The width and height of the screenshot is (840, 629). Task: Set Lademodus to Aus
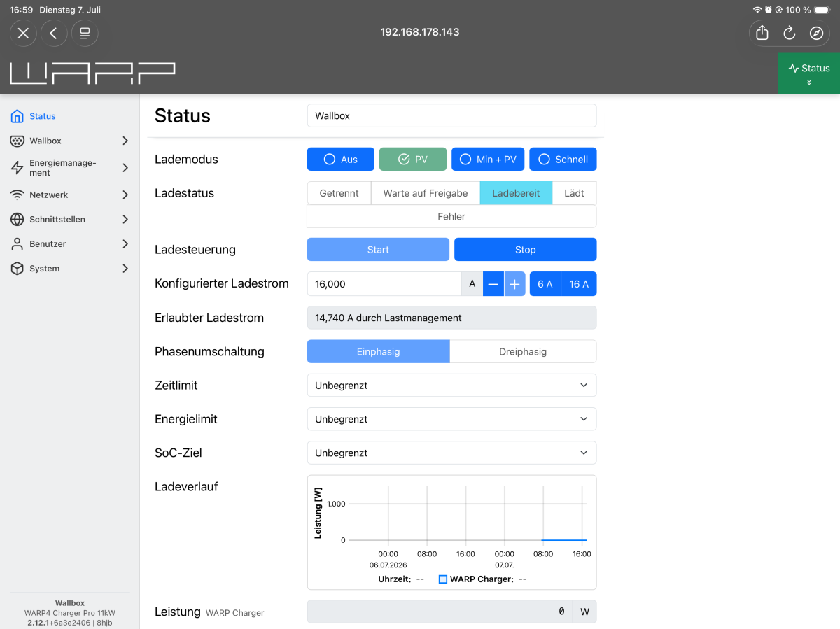tap(341, 159)
